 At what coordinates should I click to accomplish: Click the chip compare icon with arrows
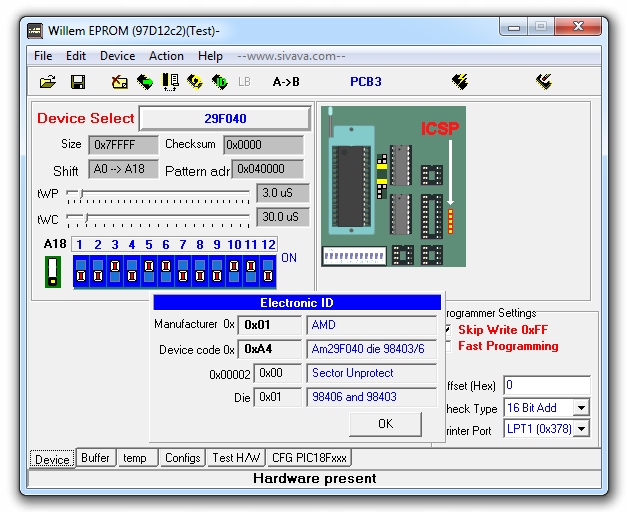click(170, 82)
